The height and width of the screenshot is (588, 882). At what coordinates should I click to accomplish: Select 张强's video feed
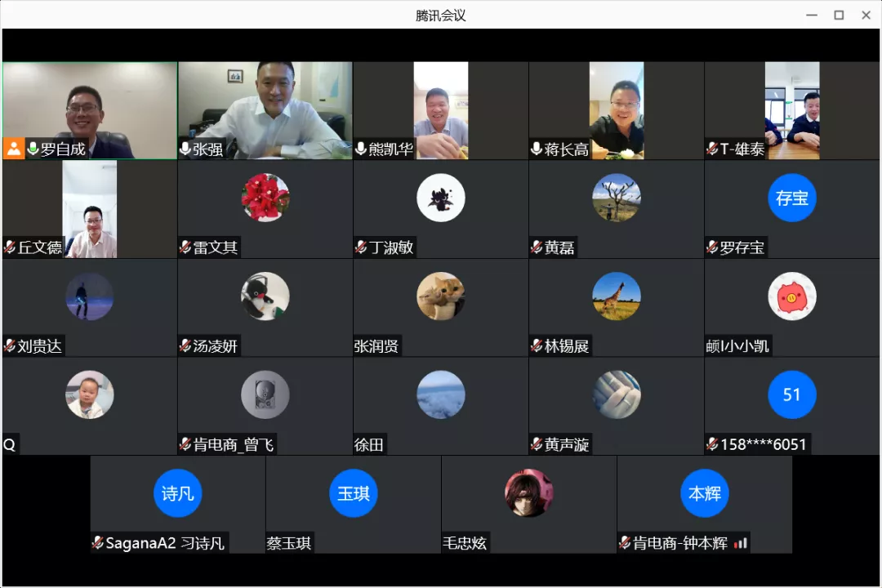(265, 110)
